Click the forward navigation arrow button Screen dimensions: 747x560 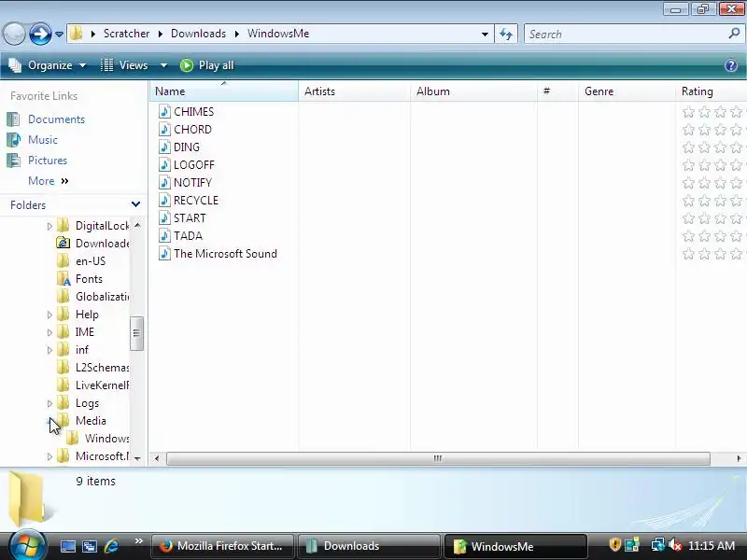click(x=39, y=34)
